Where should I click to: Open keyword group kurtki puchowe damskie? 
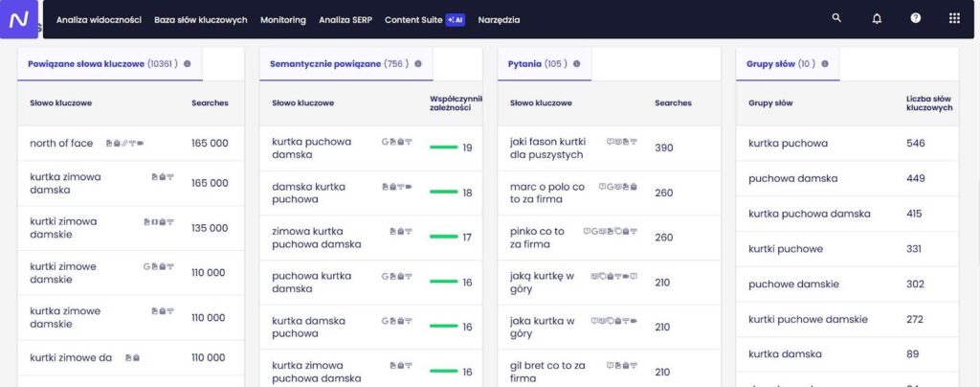pyautogui.click(x=808, y=320)
